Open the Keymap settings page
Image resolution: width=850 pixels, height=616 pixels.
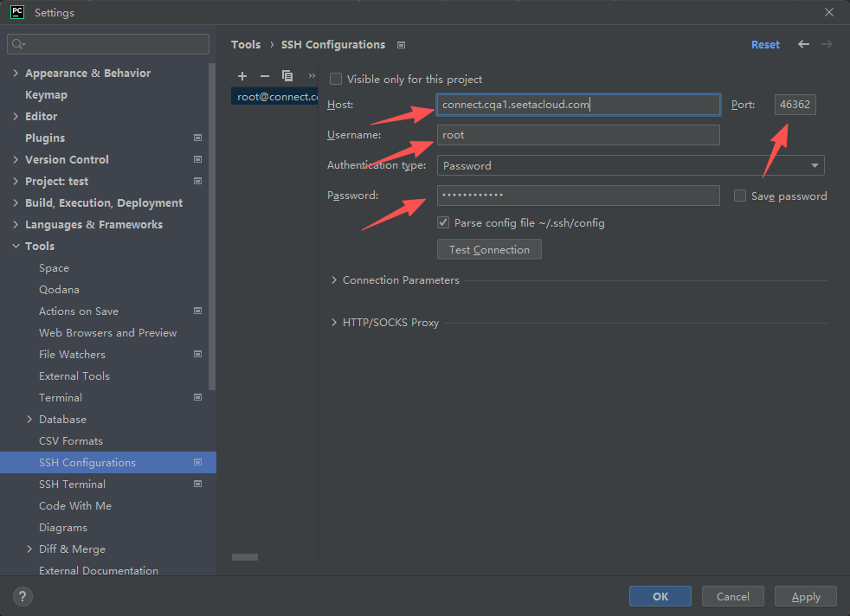46,94
